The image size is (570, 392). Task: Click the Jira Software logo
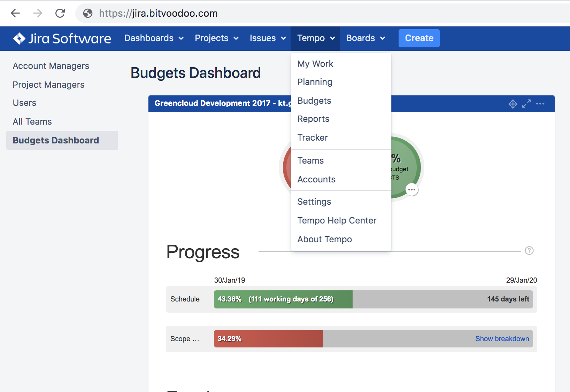click(x=62, y=38)
